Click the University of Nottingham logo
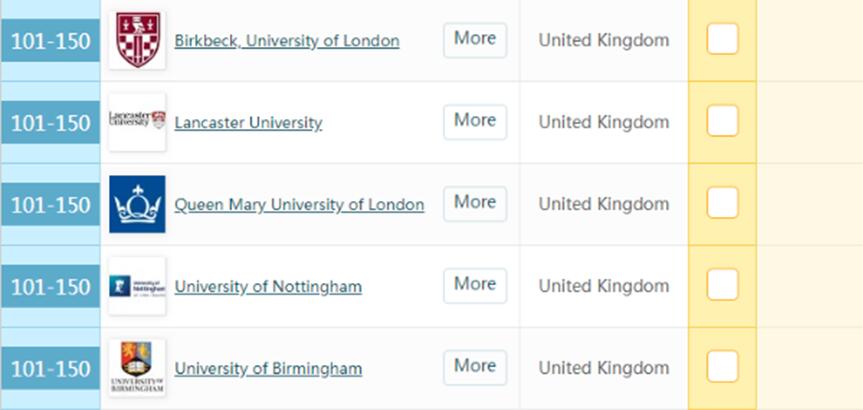 (137, 286)
